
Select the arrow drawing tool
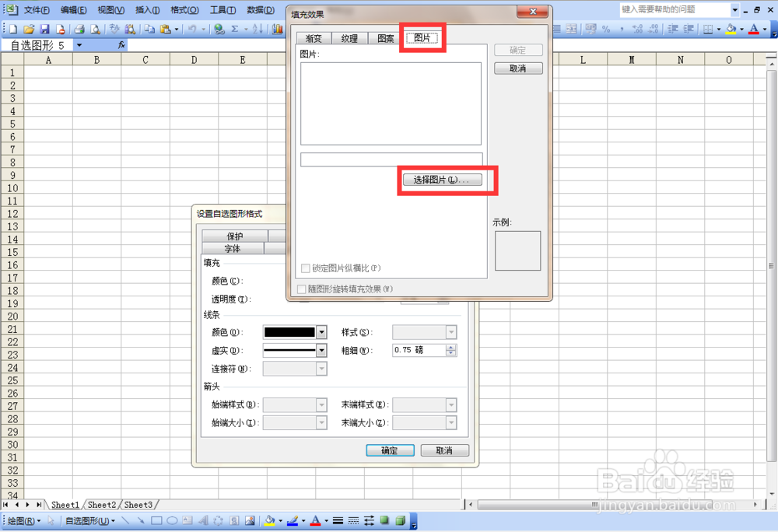pos(141,520)
